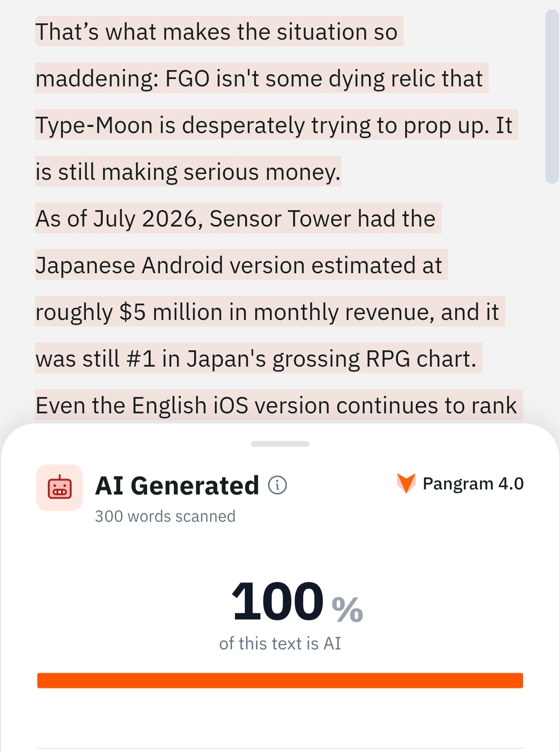Screen dimensions: 560x752
Task: Tap highlighted line starting 'maddening: FGO isn't'
Action: tap(262, 78)
